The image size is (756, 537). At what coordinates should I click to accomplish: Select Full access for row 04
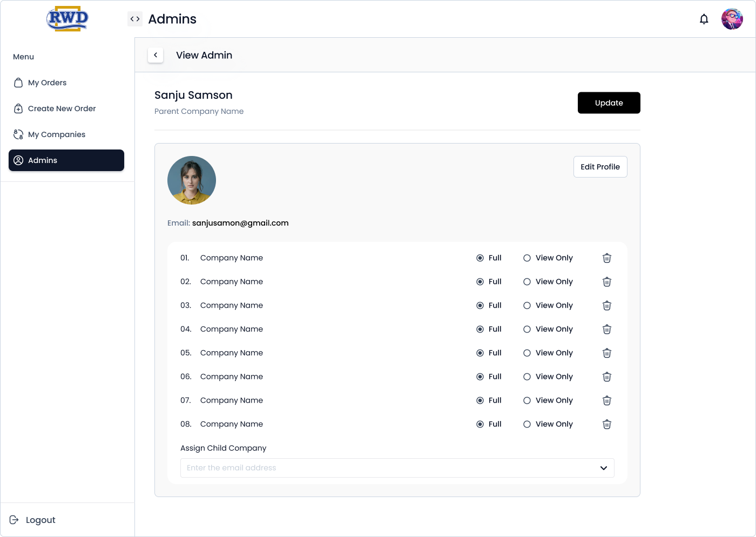pyautogui.click(x=480, y=329)
